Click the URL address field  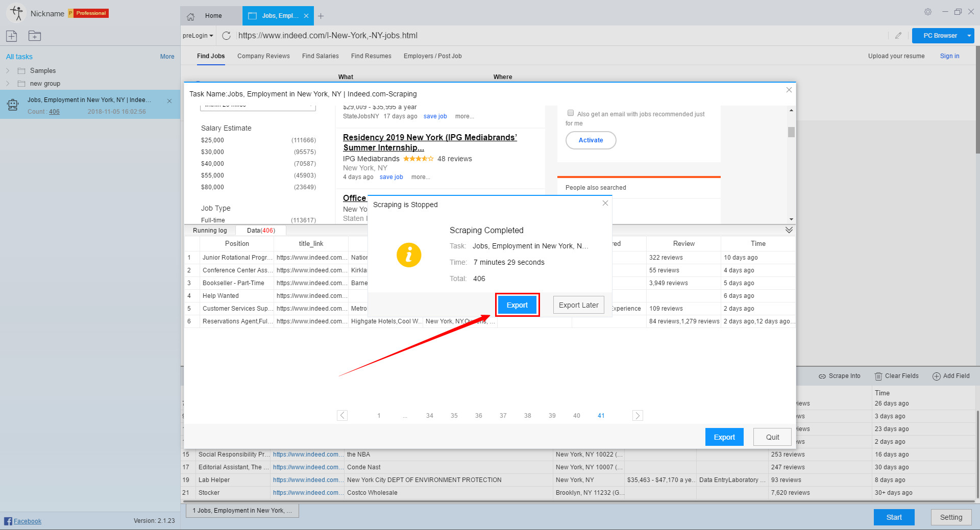point(561,36)
